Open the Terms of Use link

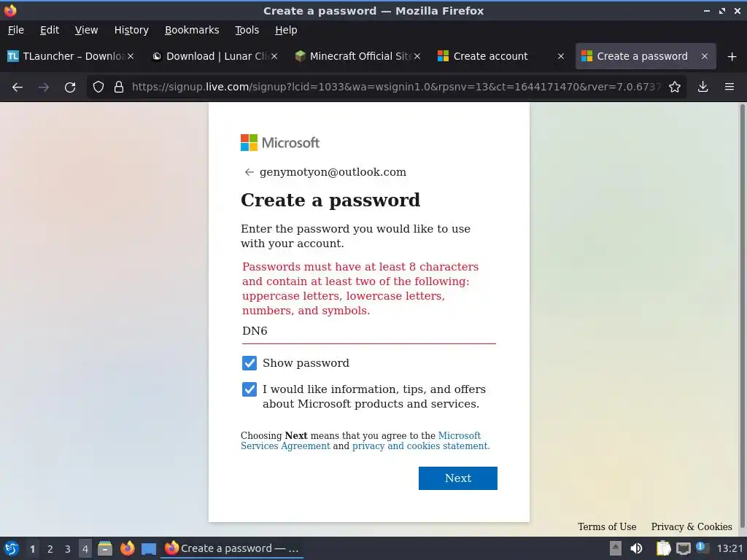[x=607, y=526]
